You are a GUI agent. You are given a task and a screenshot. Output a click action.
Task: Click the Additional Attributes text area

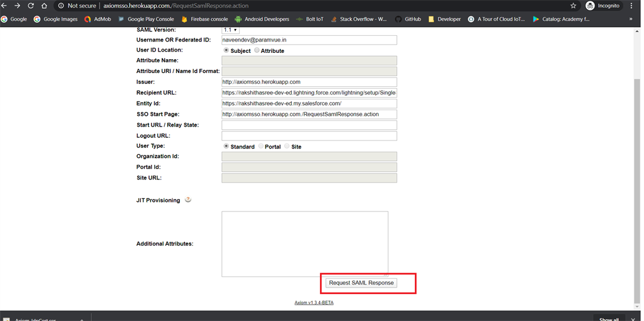(305, 244)
